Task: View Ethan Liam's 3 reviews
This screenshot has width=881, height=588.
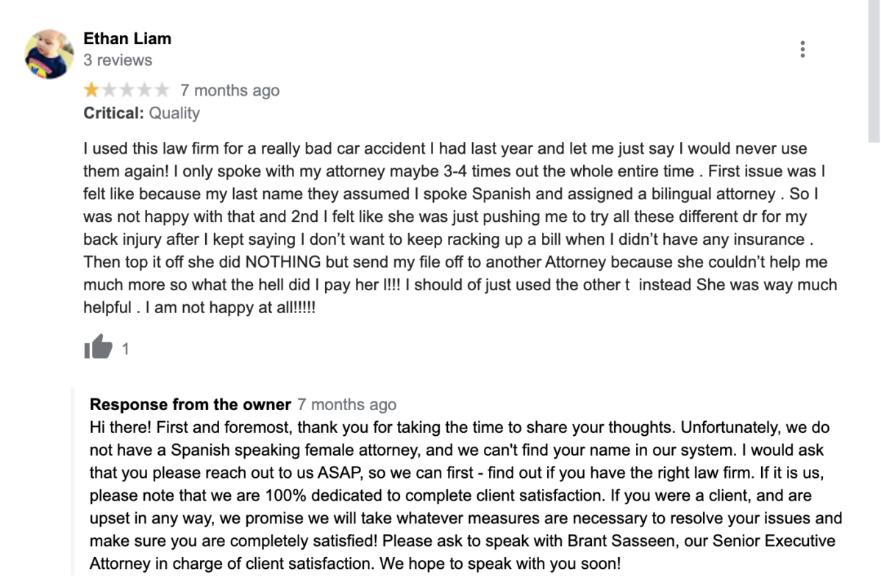Action: tap(118, 60)
